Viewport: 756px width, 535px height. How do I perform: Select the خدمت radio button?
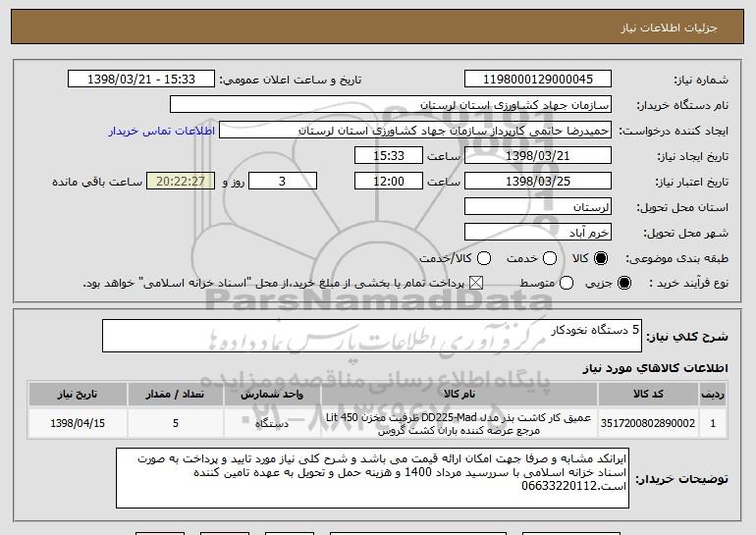pyautogui.click(x=550, y=258)
